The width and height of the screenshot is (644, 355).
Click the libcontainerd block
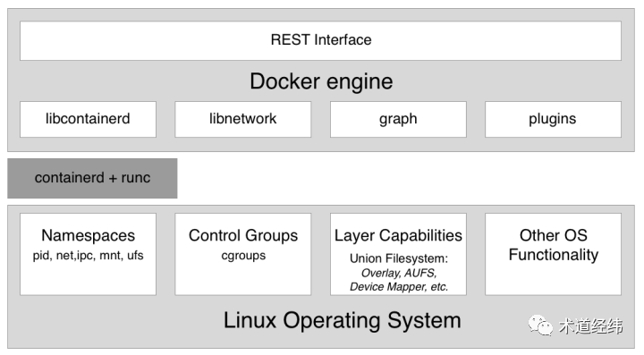(x=88, y=119)
